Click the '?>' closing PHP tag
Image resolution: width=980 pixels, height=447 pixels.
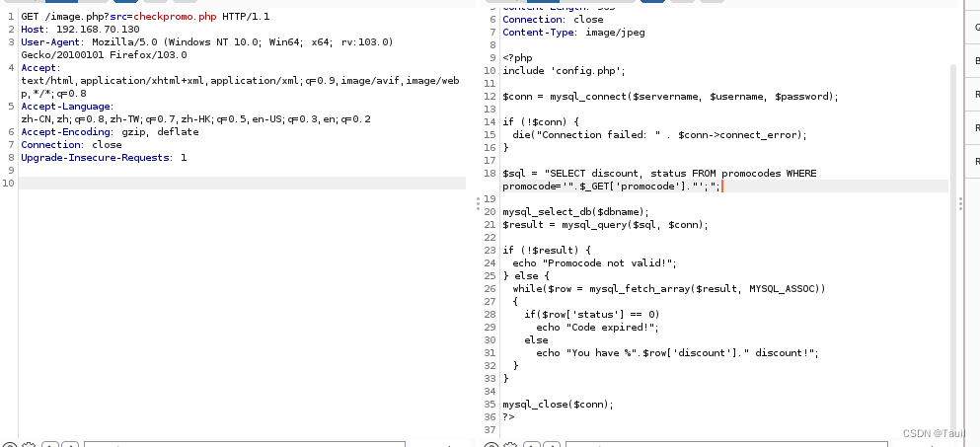pos(508,416)
